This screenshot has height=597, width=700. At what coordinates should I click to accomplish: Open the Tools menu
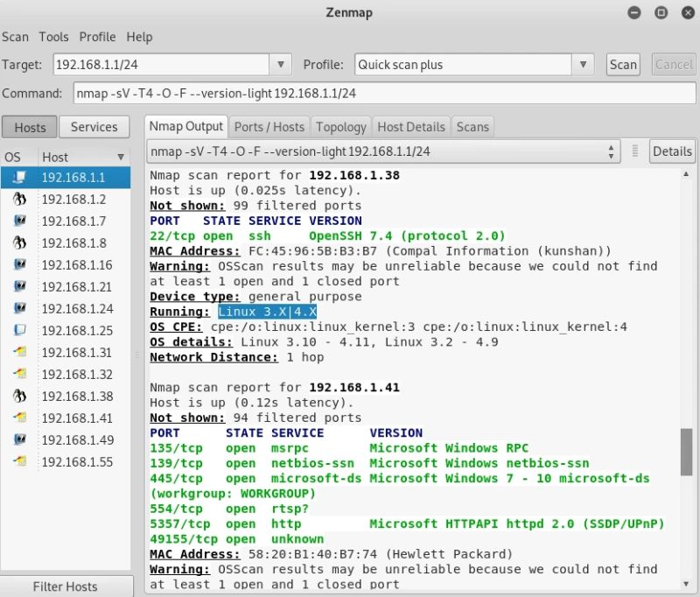point(53,37)
